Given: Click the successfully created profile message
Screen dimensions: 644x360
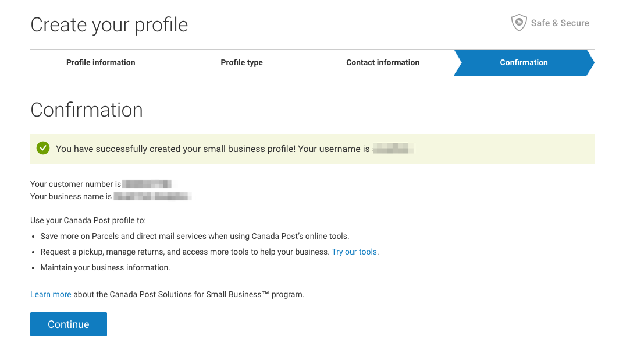Looking at the screenshot, I should click(213, 149).
